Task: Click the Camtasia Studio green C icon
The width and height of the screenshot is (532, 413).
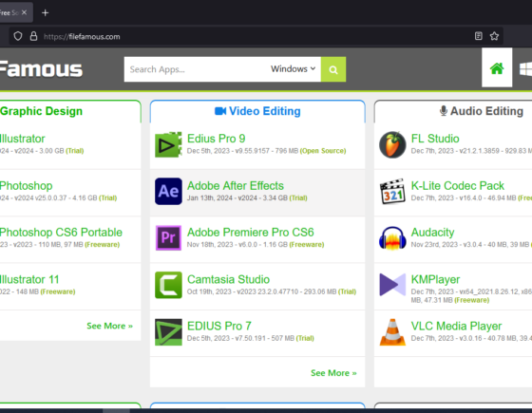Action: tap(168, 285)
